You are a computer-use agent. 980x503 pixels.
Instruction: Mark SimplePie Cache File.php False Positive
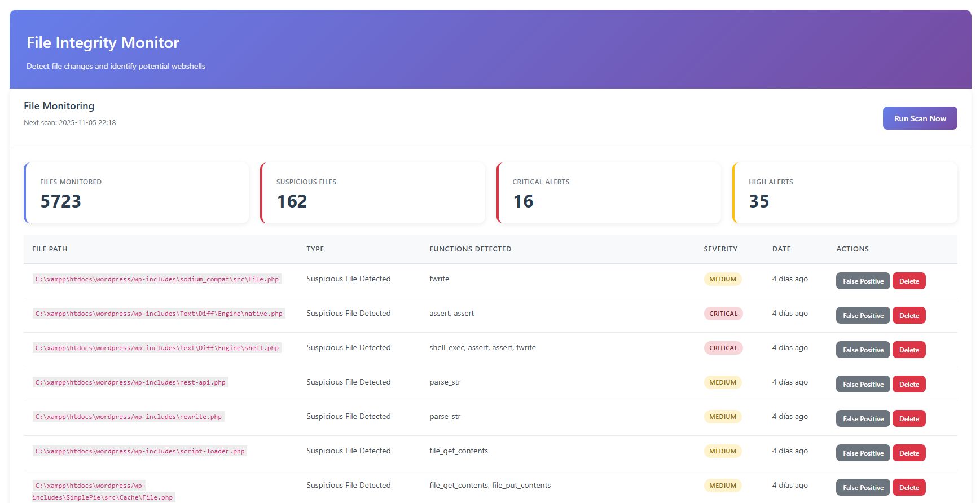tap(863, 487)
